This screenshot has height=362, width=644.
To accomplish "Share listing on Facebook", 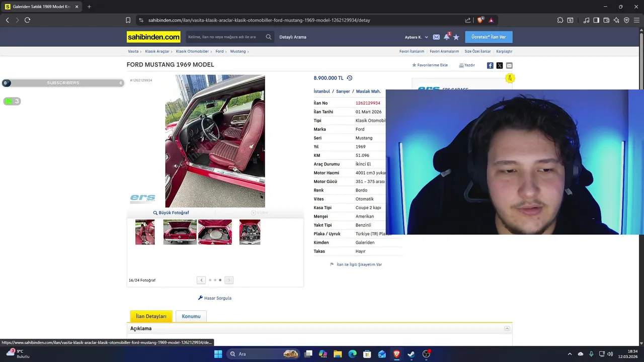I will 490,65.
